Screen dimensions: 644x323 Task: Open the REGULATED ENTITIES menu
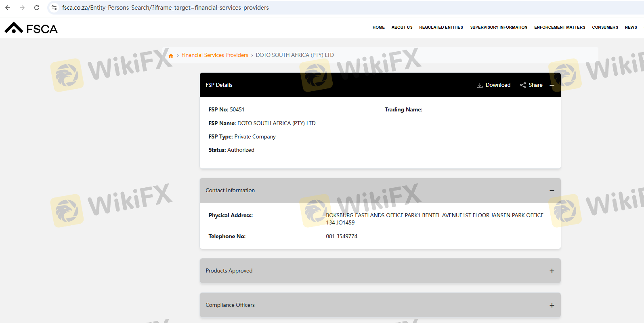point(441,27)
